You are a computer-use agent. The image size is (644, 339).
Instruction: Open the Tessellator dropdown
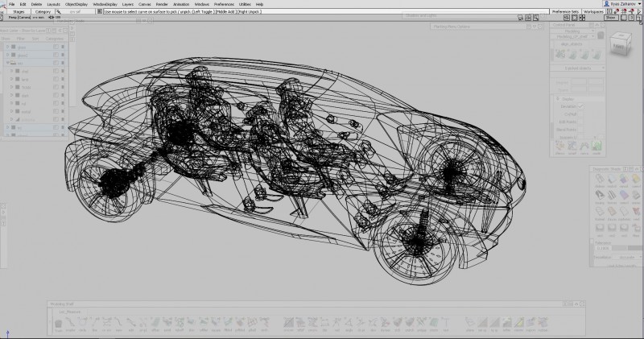[627, 257]
